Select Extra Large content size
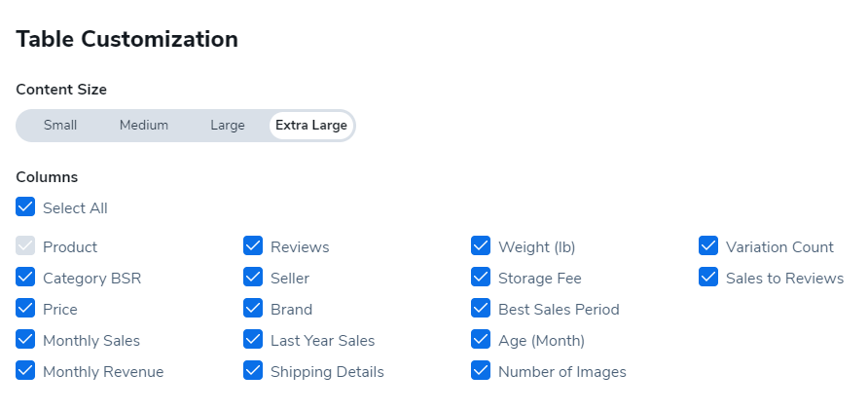The width and height of the screenshot is (868, 411). [x=311, y=126]
